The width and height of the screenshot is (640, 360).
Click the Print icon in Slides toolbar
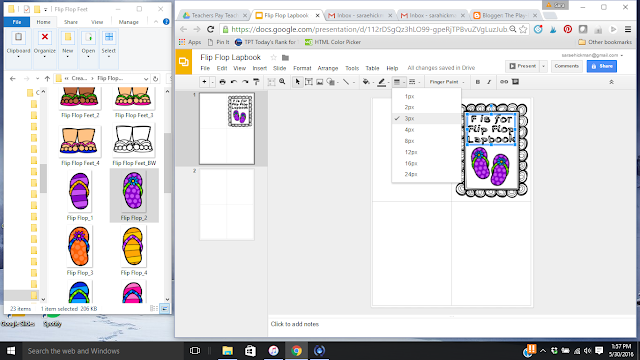point(222,82)
